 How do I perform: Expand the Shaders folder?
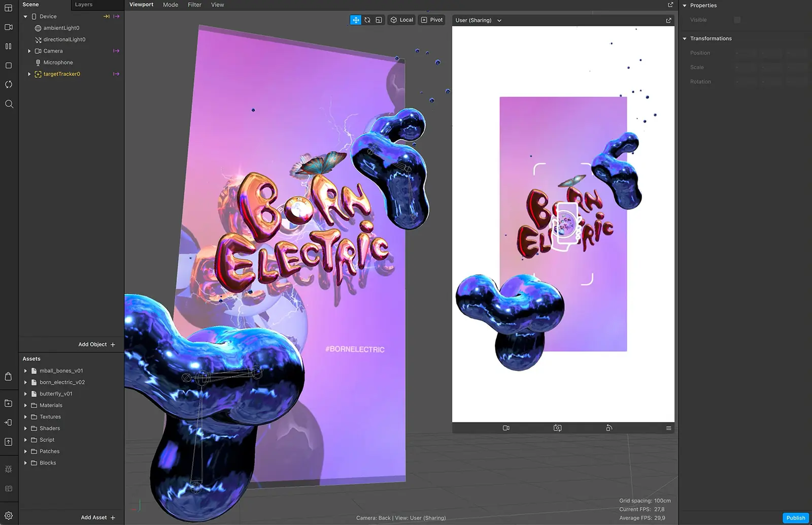[25, 429]
